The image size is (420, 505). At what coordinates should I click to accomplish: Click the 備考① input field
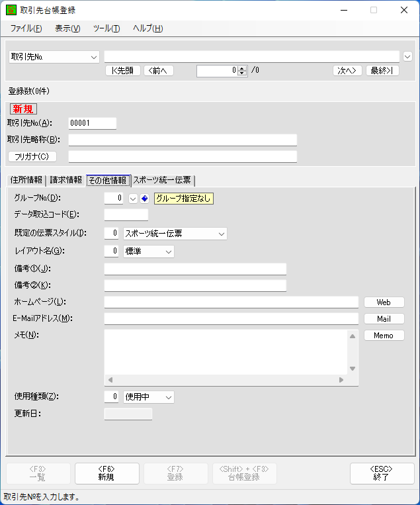pyautogui.click(x=195, y=269)
